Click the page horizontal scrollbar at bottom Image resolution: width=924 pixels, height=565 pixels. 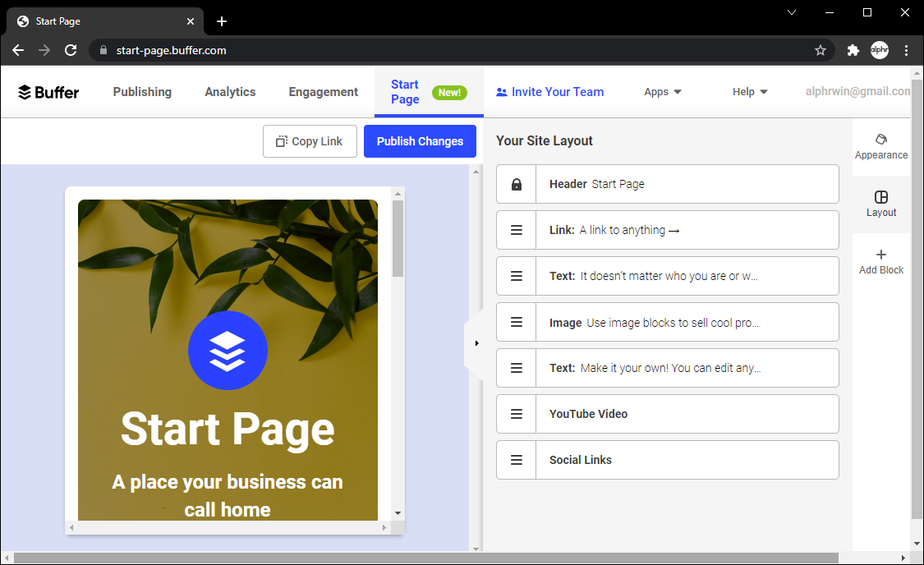(x=426, y=558)
